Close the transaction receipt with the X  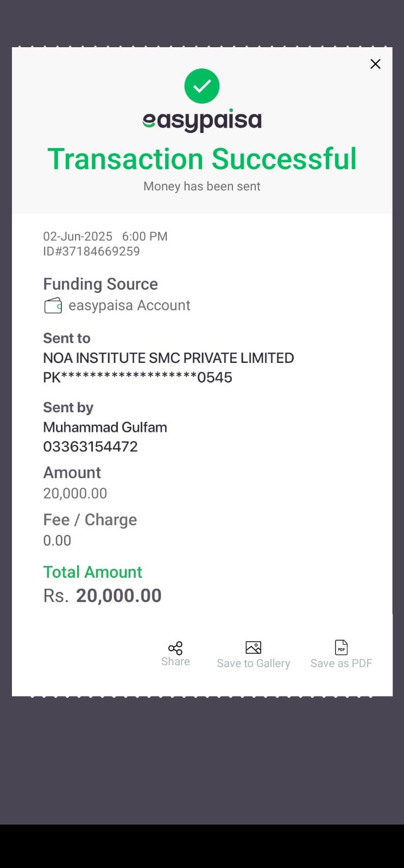point(375,64)
